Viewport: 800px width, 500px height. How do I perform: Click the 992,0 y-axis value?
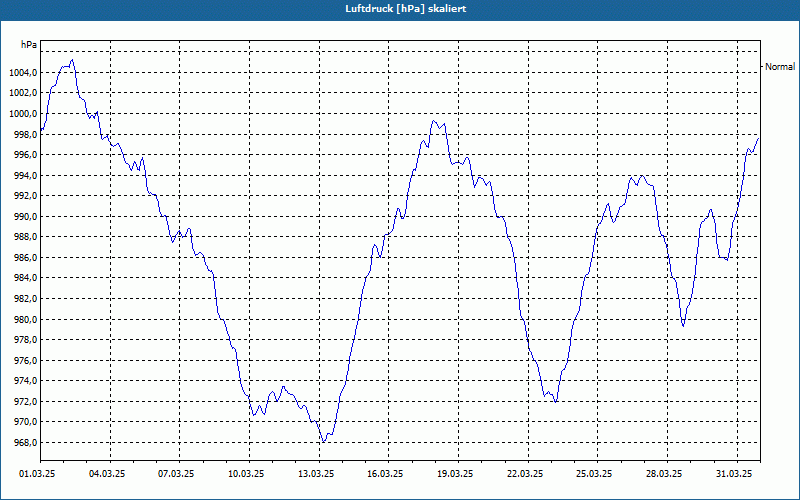(x=25, y=196)
